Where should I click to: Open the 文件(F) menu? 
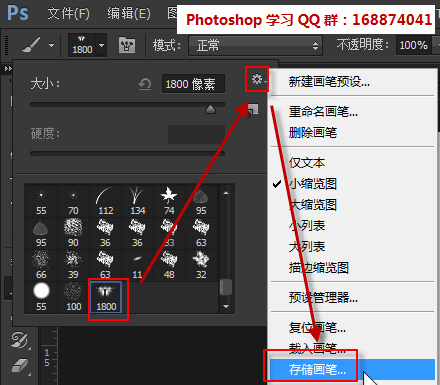(68, 14)
